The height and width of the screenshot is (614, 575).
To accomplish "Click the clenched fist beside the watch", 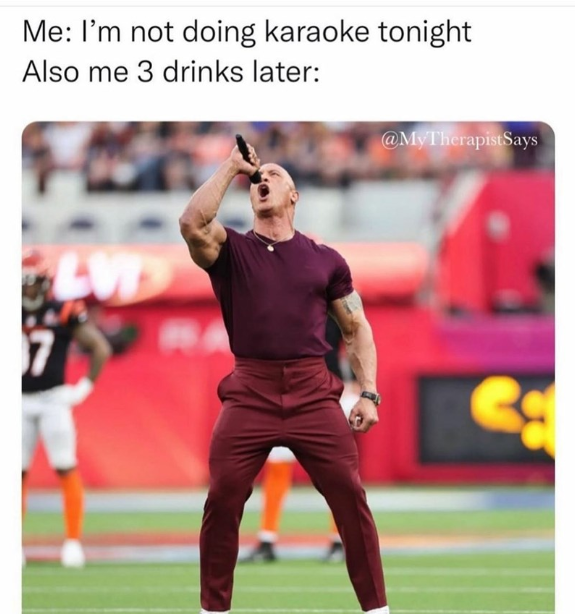I will point(363,419).
